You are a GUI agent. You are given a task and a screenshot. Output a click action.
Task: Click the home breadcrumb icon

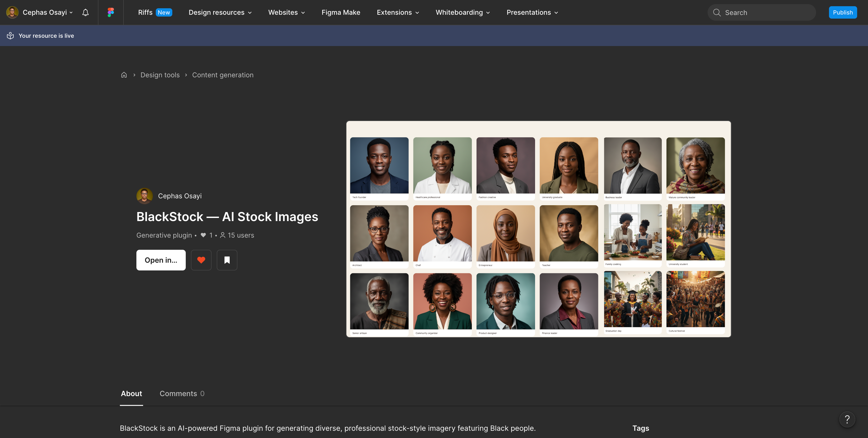click(x=124, y=75)
